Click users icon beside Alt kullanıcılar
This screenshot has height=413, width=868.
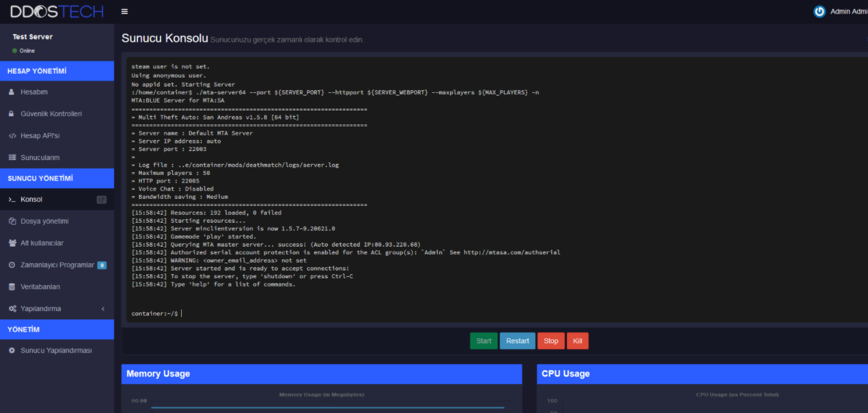tap(12, 243)
